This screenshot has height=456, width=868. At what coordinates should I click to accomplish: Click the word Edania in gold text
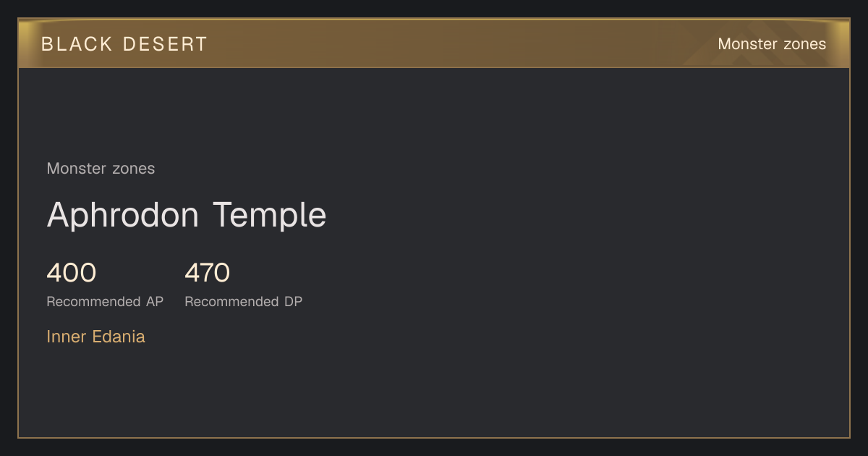point(119,337)
